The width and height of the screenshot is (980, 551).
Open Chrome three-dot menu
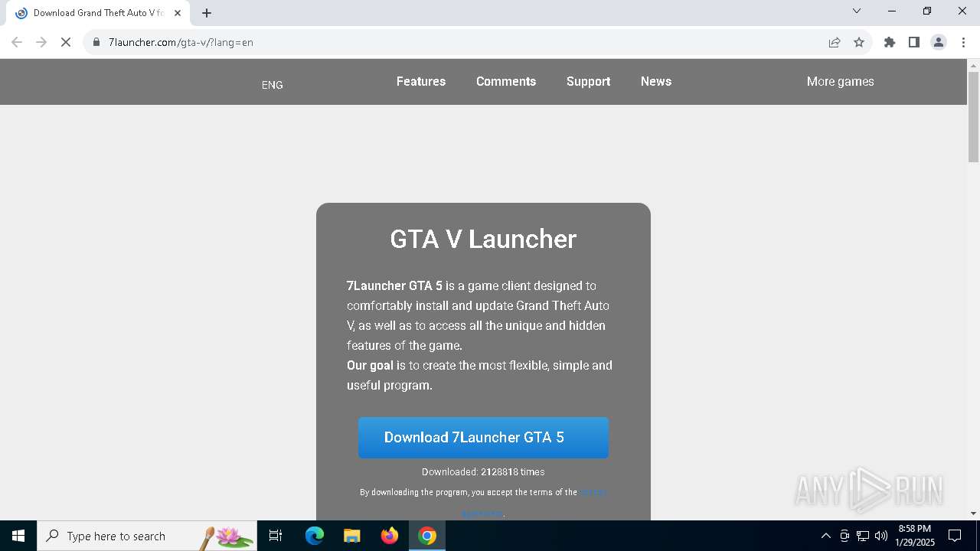(963, 42)
